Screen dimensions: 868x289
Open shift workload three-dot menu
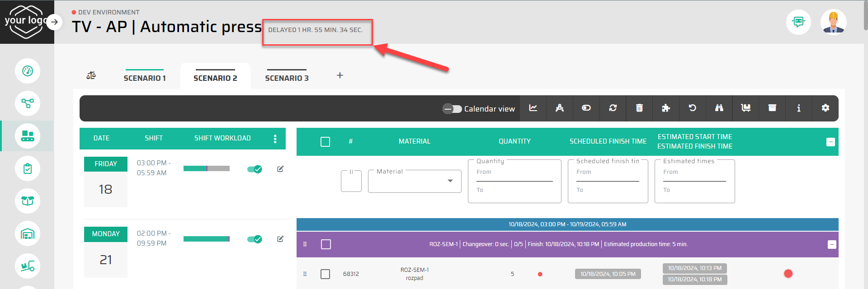coord(275,139)
